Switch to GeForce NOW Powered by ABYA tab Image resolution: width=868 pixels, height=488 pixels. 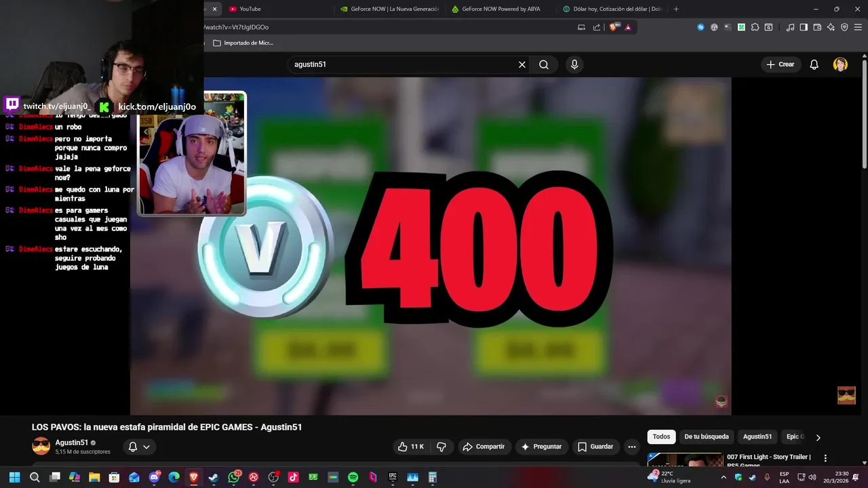click(501, 9)
